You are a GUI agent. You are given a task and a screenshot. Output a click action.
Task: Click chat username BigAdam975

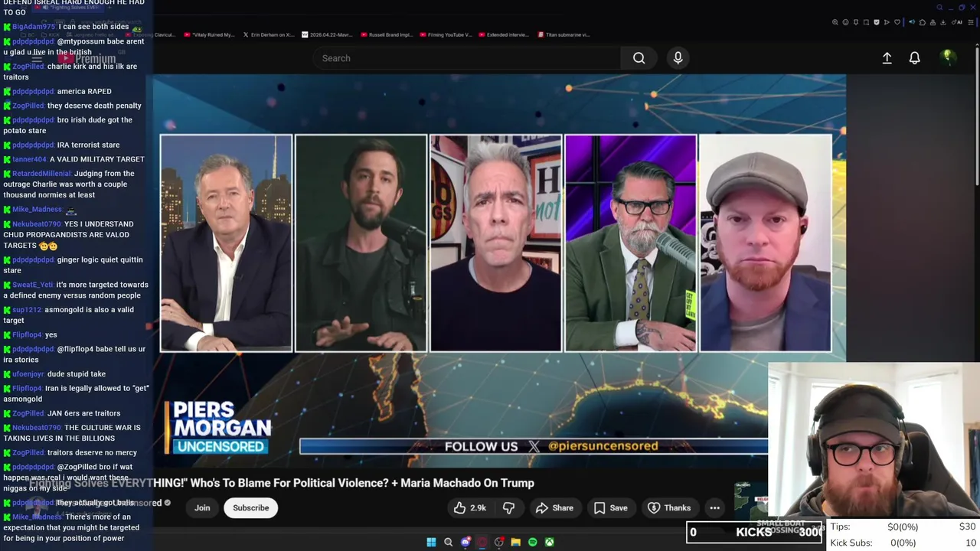[34, 27]
